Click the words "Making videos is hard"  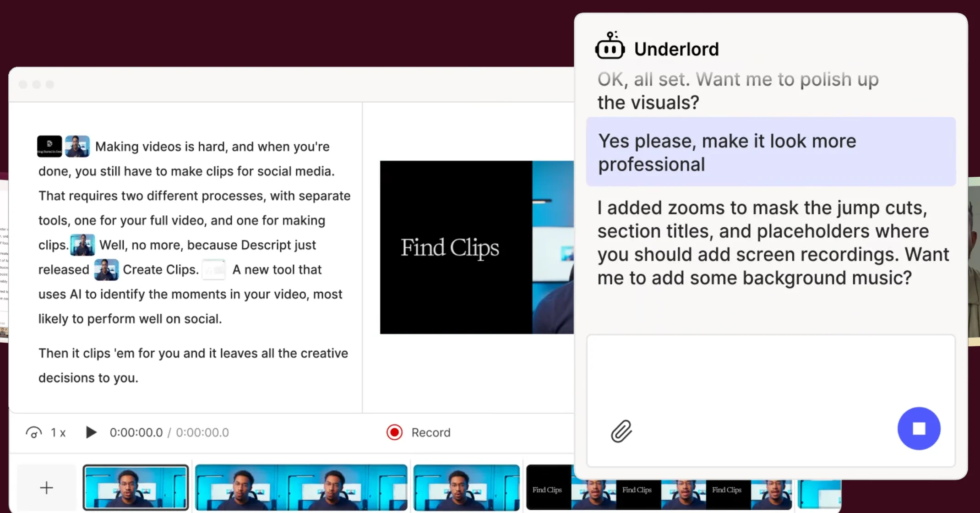(161, 147)
